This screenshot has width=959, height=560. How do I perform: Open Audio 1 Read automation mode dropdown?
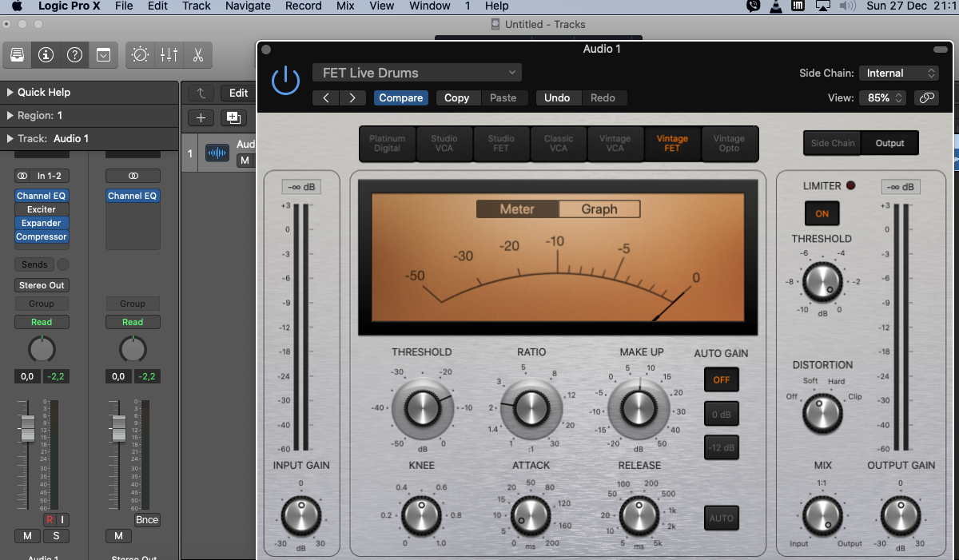(x=42, y=322)
